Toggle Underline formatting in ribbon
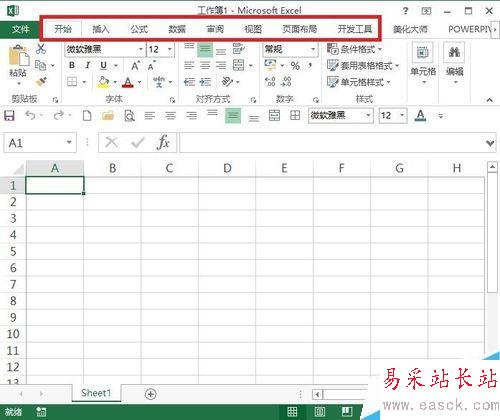 coord(104,65)
